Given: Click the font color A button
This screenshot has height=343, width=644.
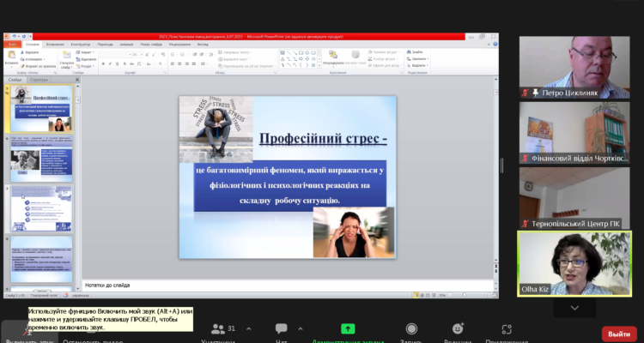Looking at the screenshot, I should pyautogui.click(x=161, y=63).
